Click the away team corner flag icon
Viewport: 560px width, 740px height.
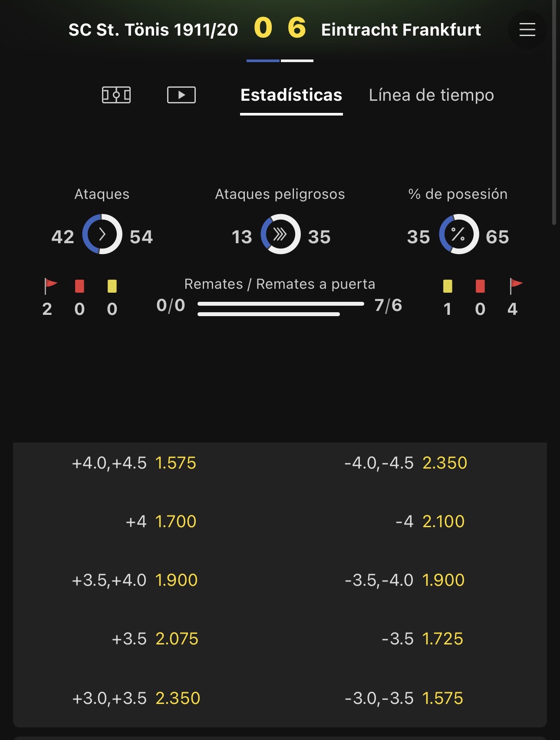coord(516,286)
